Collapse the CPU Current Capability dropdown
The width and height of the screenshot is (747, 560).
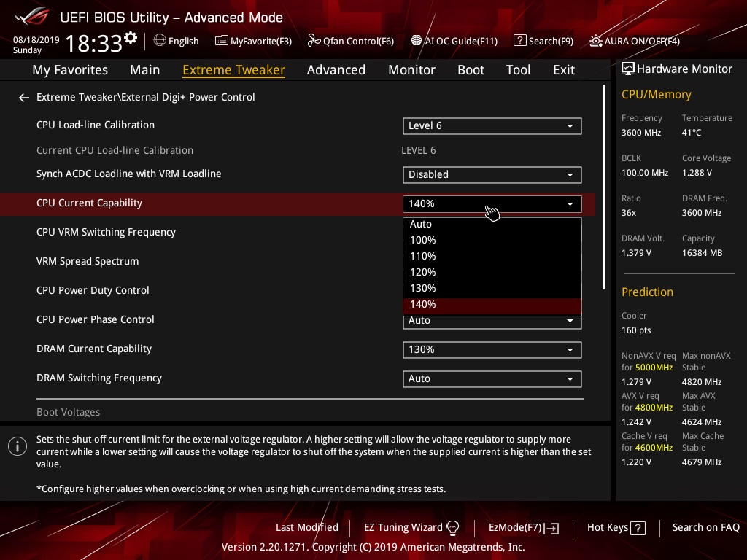pyautogui.click(x=492, y=204)
